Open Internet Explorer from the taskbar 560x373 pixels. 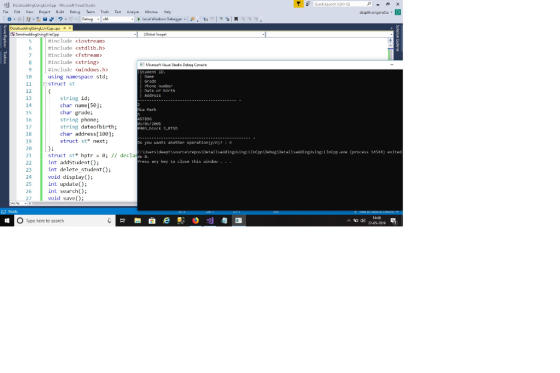click(166, 221)
